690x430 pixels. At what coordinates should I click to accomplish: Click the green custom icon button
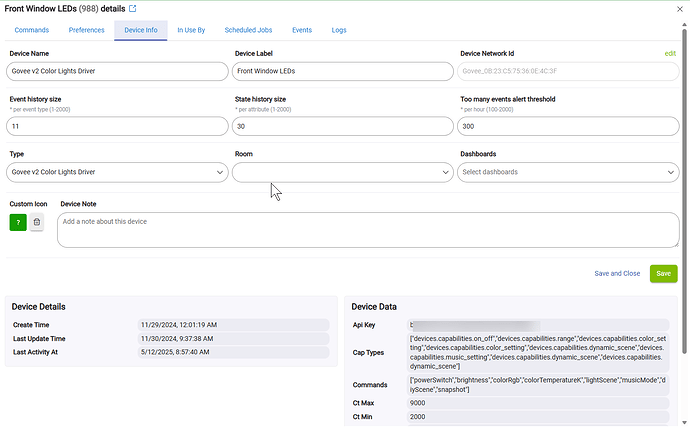coord(18,222)
